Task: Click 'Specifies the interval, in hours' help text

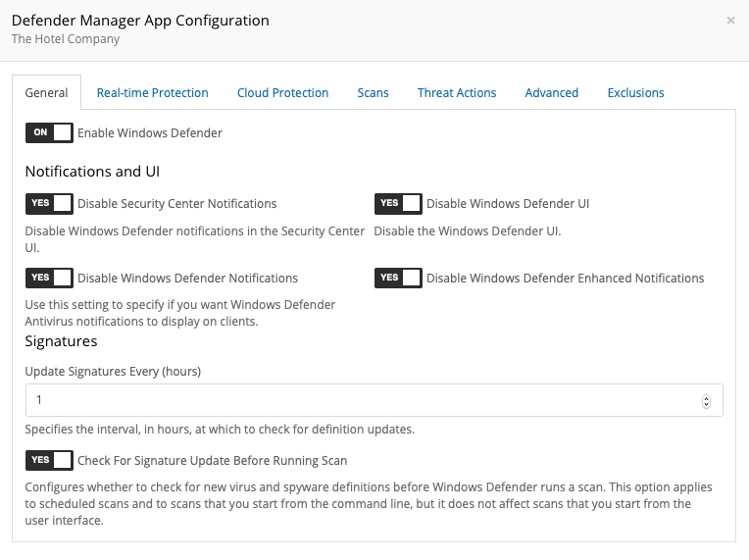Action: (220, 430)
